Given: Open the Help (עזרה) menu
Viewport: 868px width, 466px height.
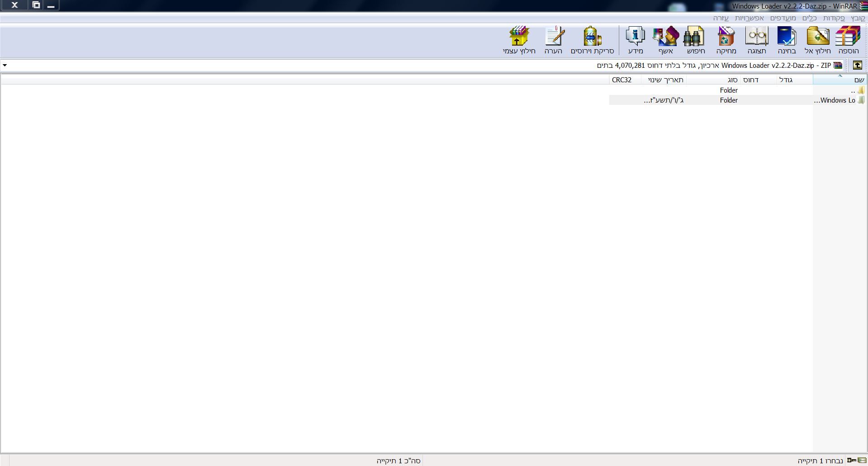Looking at the screenshot, I should coord(721,18).
